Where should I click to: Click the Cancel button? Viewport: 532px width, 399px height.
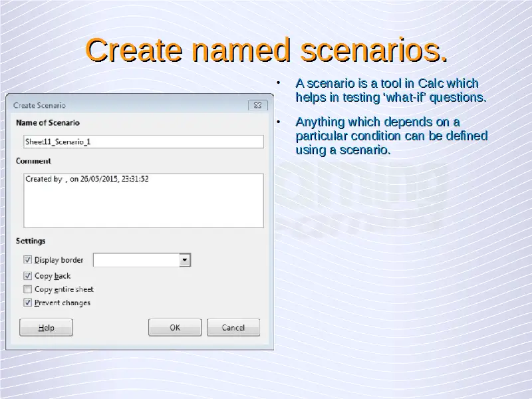coord(233,328)
